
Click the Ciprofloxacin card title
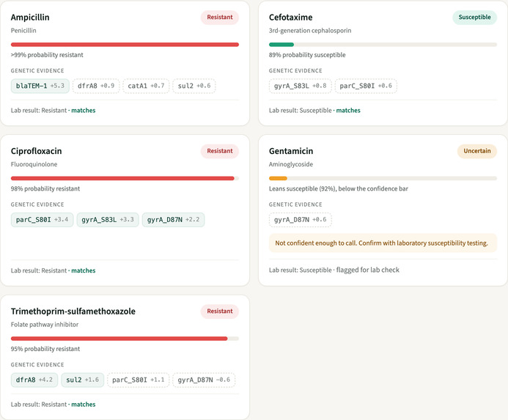point(37,151)
